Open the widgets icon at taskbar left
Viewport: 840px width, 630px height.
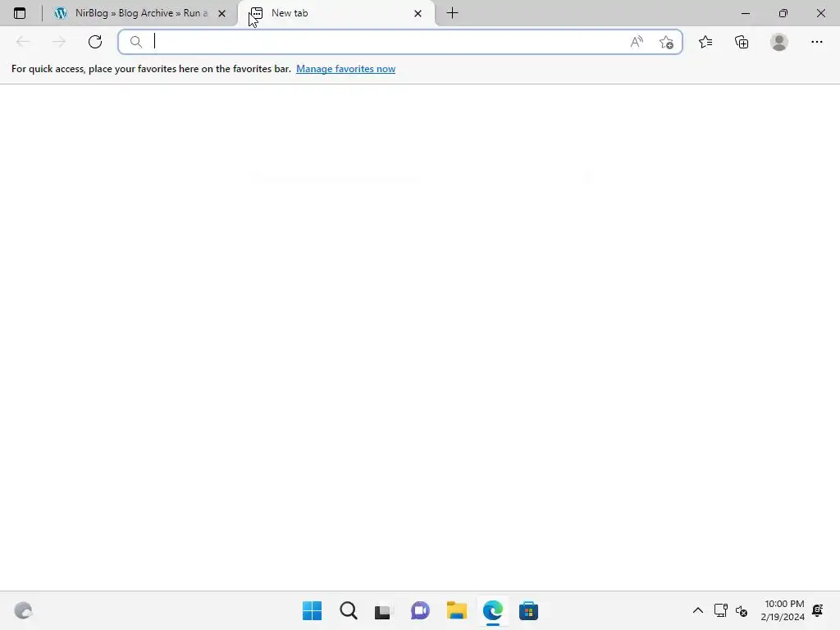[23, 610]
